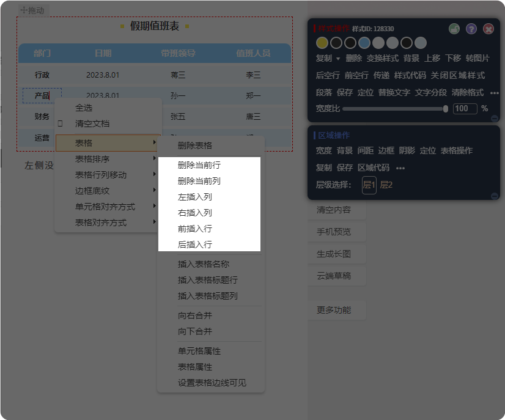Click 样式代码 in the style panel

coord(410,75)
